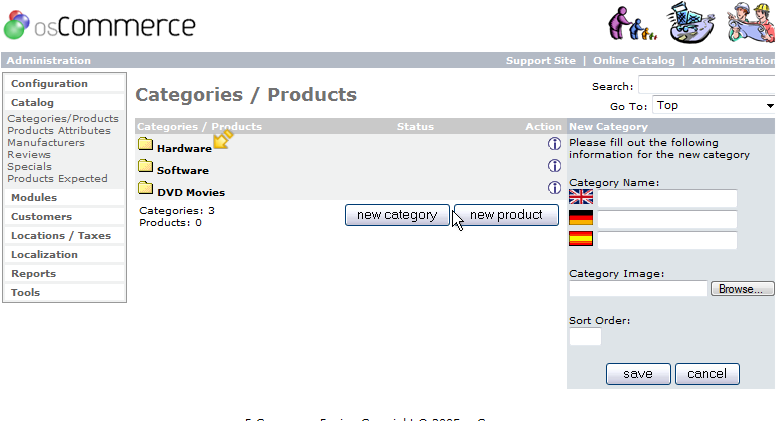The height and width of the screenshot is (422, 776).
Task: Click the Support Site link
Action: tap(540, 60)
